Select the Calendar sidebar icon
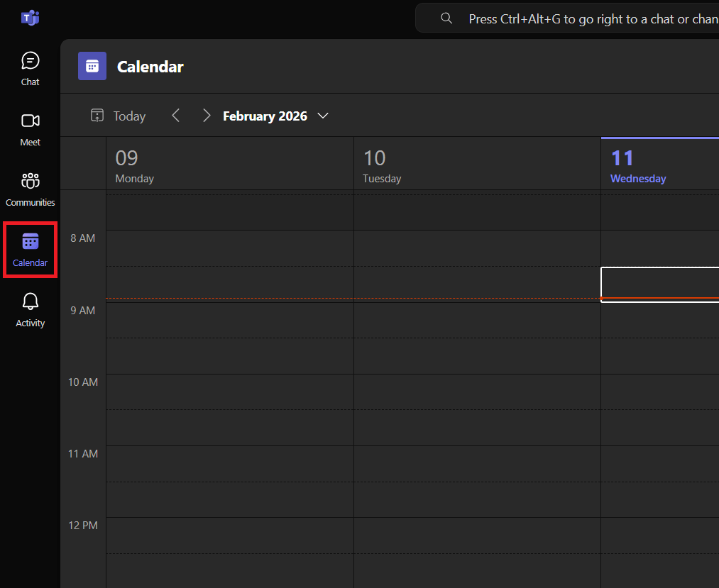Viewport: 719px width, 588px height. click(30, 250)
